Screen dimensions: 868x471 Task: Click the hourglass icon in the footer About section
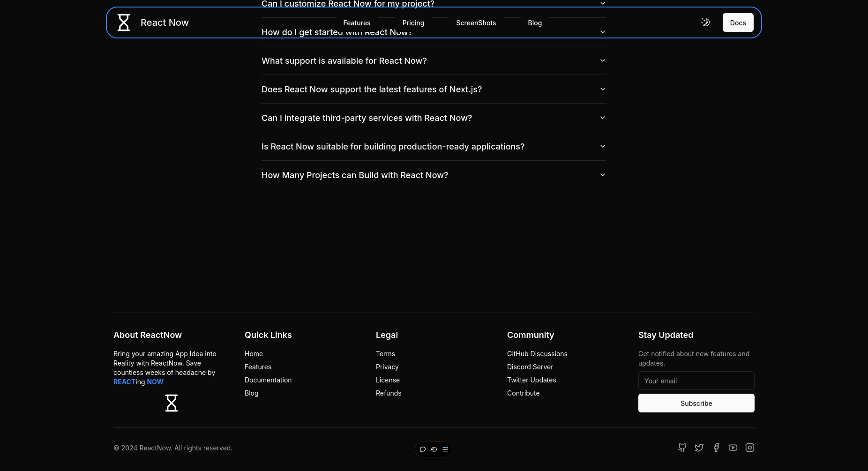(x=172, y=403)
